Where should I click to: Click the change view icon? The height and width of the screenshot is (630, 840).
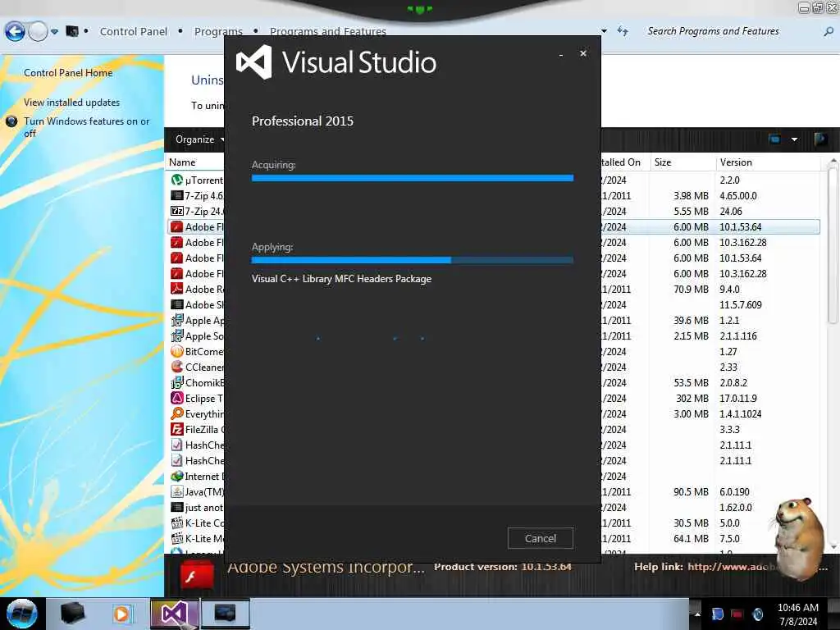coord(774,139)
